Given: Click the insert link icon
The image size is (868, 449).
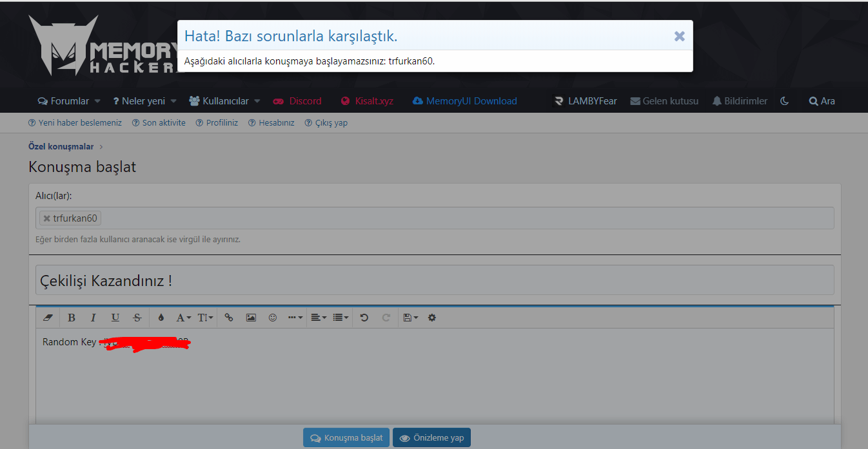Looking at the screenshot, I should tap(229, 318).
